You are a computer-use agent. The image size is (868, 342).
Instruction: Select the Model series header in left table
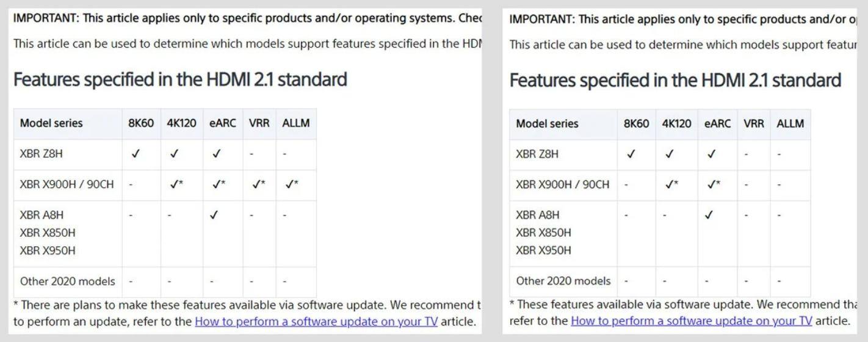click(x=51, y=123)
